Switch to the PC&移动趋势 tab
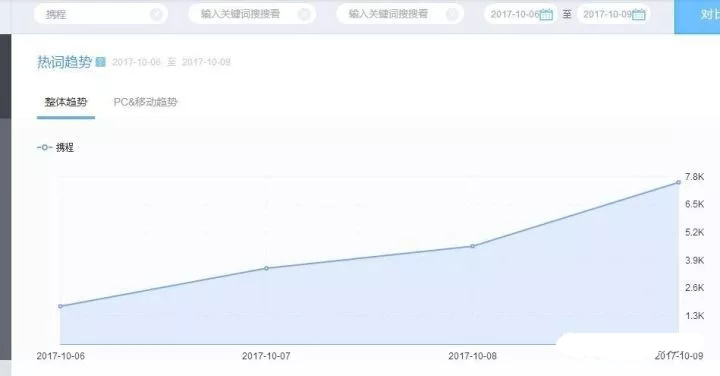 click(x=145, y=102)
